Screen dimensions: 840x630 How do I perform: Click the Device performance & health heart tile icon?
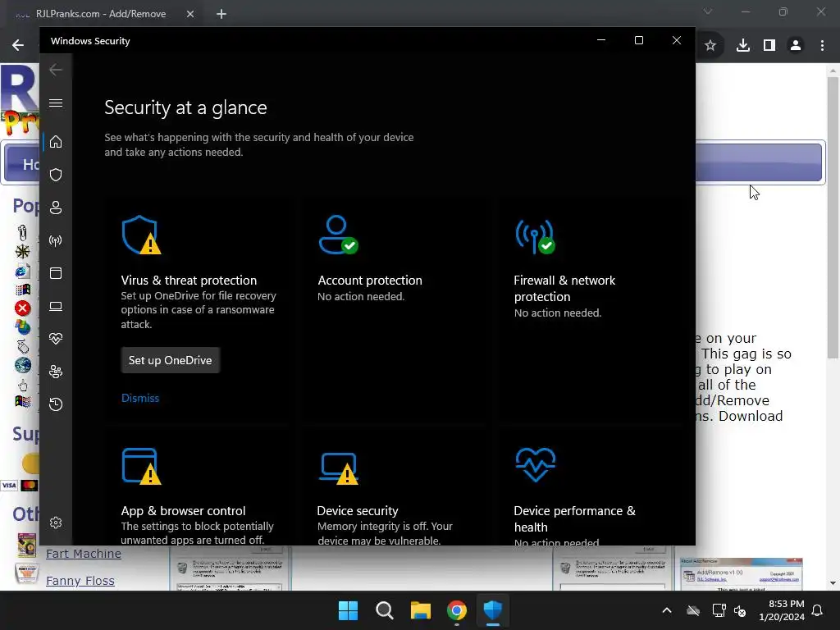click(x=535, y=464)
